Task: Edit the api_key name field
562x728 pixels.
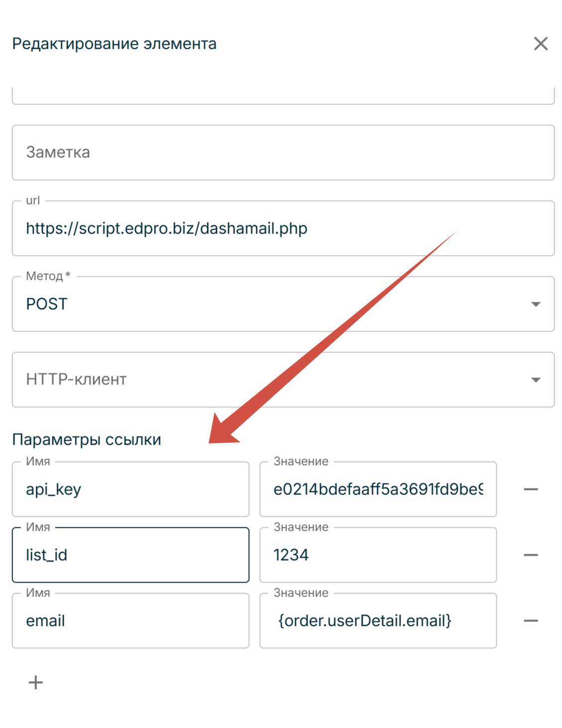Action: click(x=131, y=489)
